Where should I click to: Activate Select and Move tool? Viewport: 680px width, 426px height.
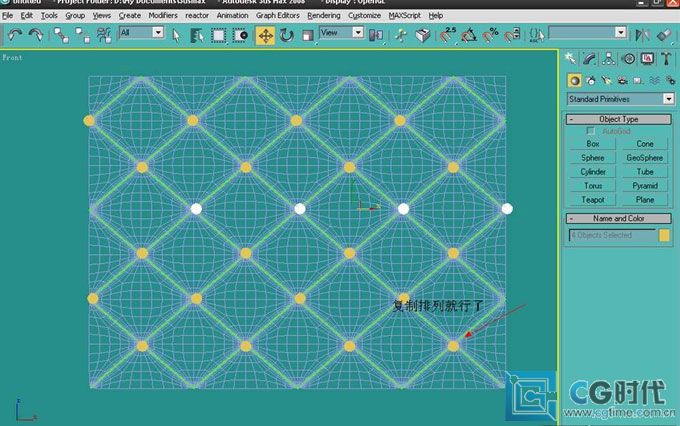265,35
